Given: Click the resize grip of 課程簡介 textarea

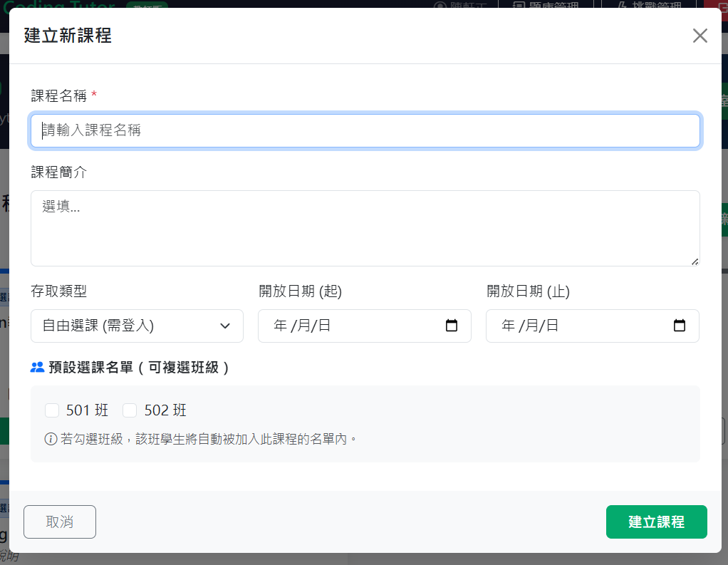Looking at the screenshot, I should (695, 261).
